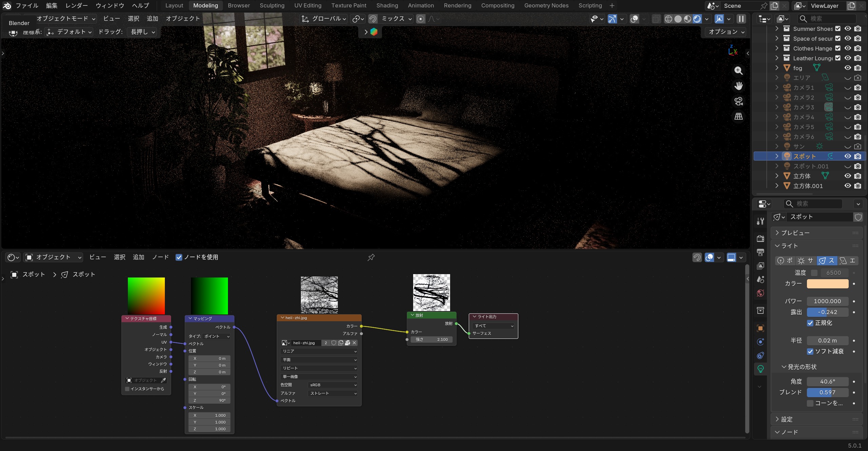The image size is (868, 451).
Task: Toggle camera view gizmo icon
Action: coord(738,101)
